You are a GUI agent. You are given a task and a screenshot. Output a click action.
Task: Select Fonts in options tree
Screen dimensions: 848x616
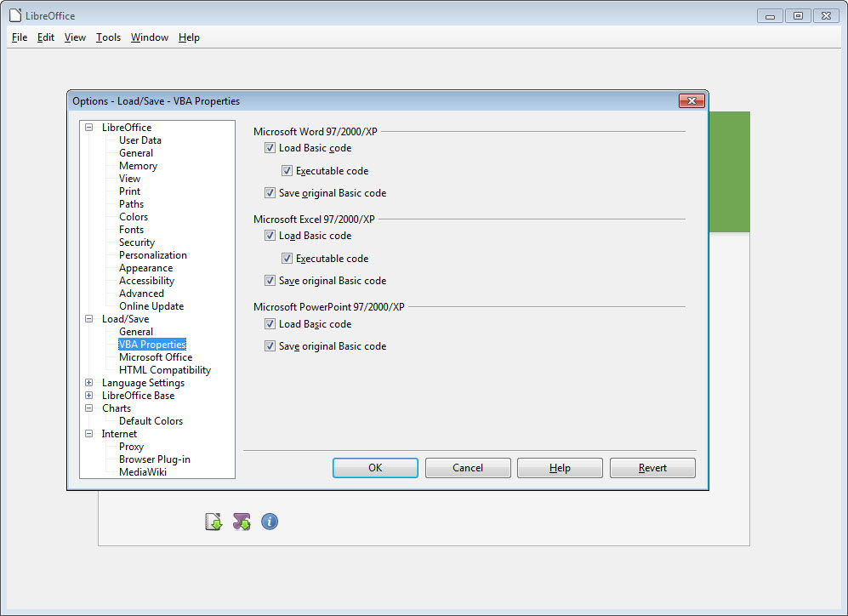pyautogui.click(x=132, y=230)
